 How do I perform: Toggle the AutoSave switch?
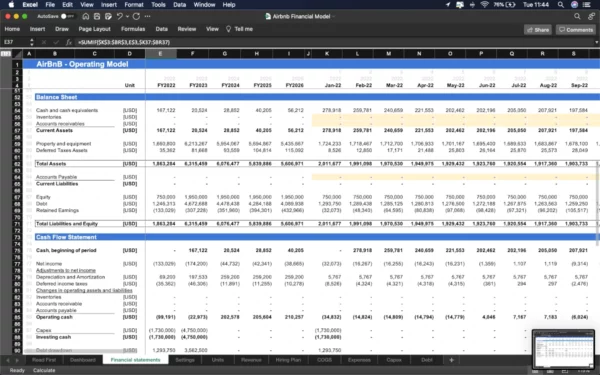coord(67,16)
